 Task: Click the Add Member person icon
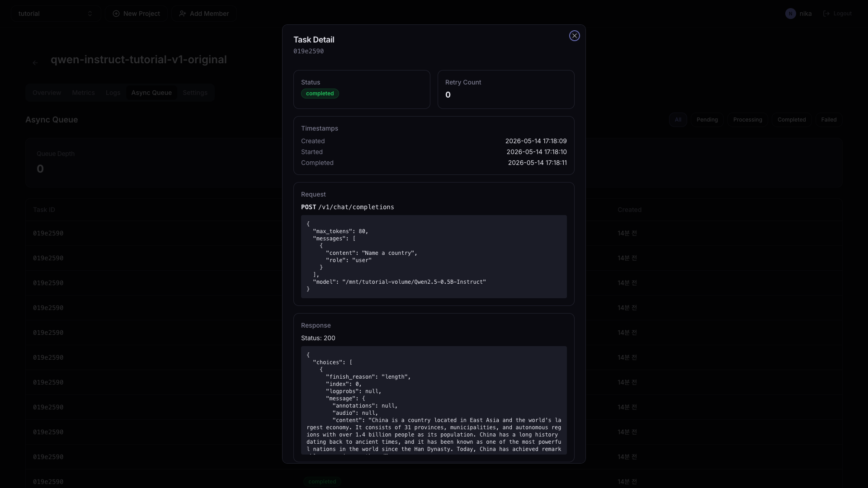tap(182, 14)
